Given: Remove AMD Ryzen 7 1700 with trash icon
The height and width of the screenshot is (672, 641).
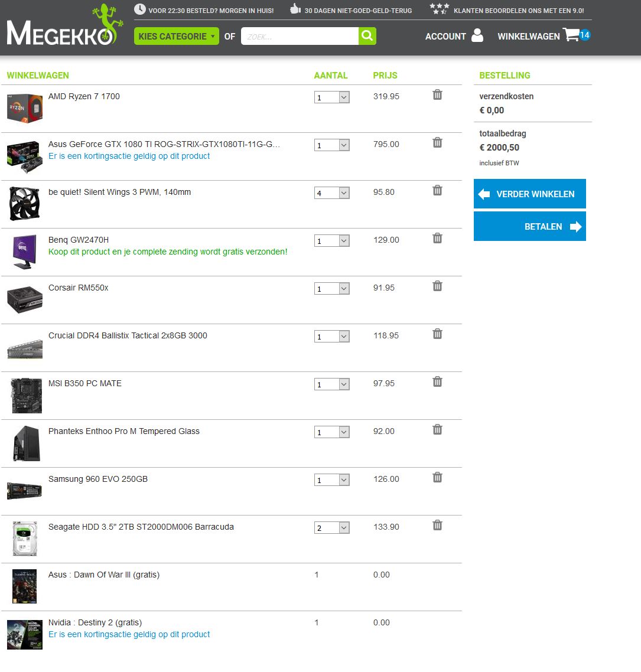Looking at the screenshot, I should [x=437, y=94].
